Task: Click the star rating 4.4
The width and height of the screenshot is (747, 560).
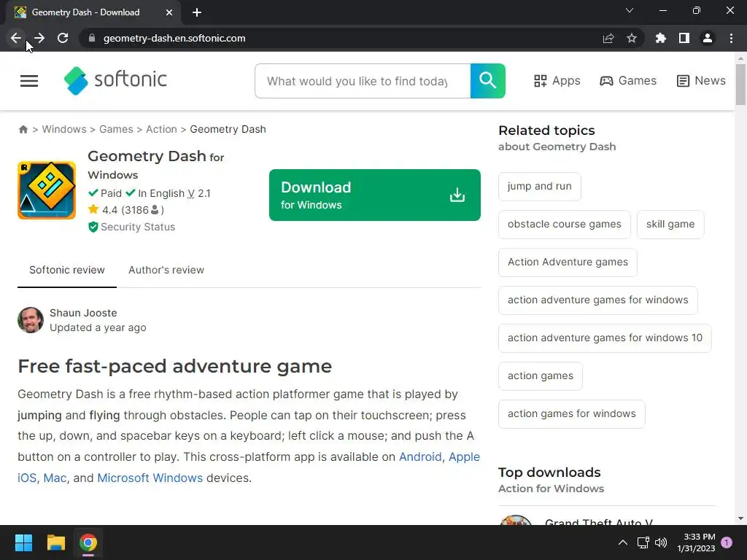Action: tap(125, 209)
